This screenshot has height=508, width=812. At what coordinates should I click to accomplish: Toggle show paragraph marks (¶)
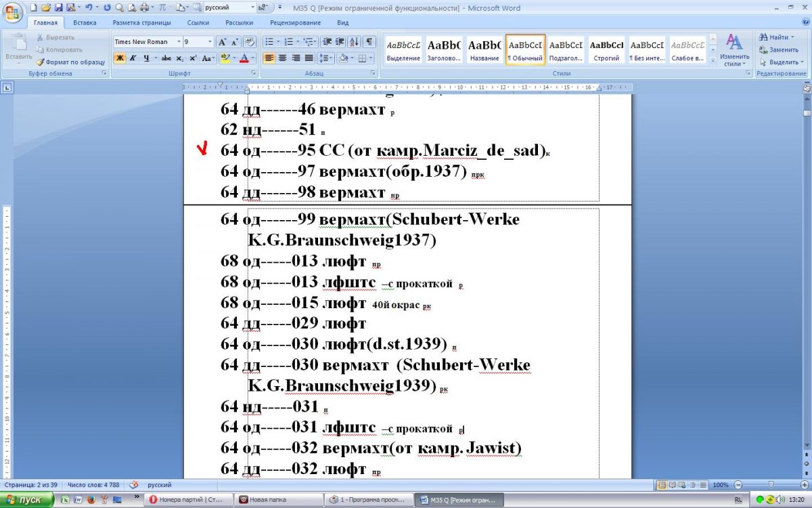(x=369, y=42)
